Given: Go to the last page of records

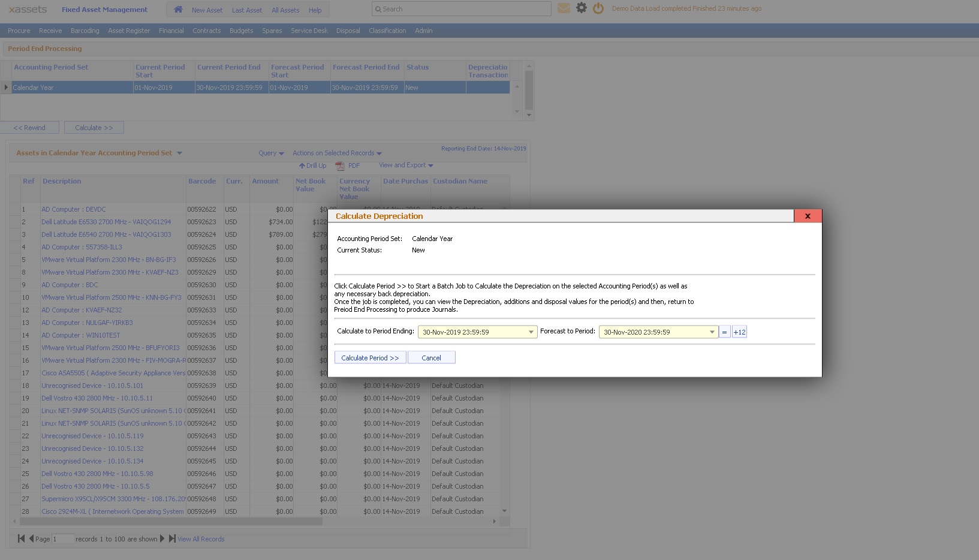Looking at the screenshot, I should pos(172,538).
